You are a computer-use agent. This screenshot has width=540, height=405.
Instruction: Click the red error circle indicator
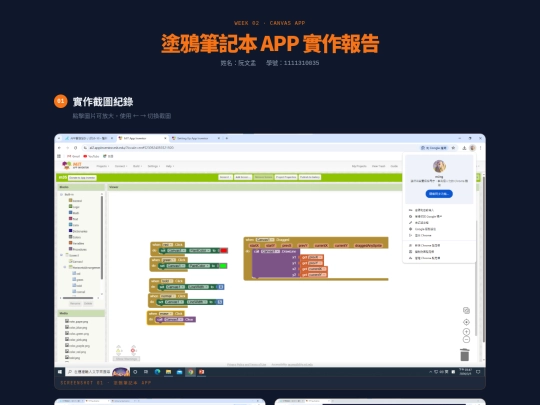(133, 350)
